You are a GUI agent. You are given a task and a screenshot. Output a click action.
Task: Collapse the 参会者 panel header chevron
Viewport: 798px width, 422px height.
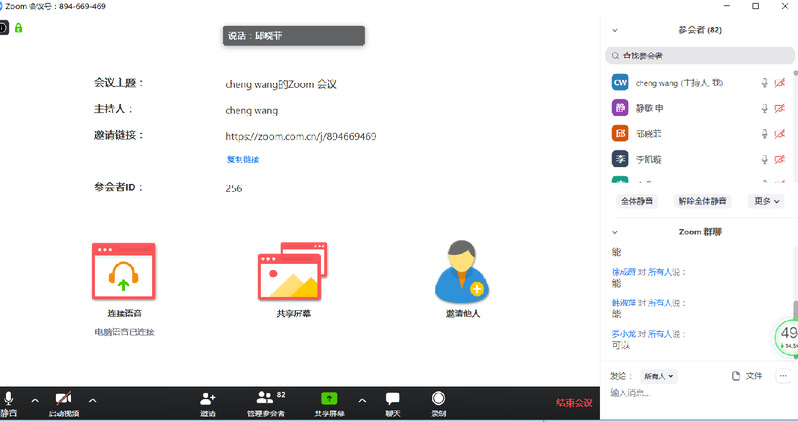tap(614, 31)
